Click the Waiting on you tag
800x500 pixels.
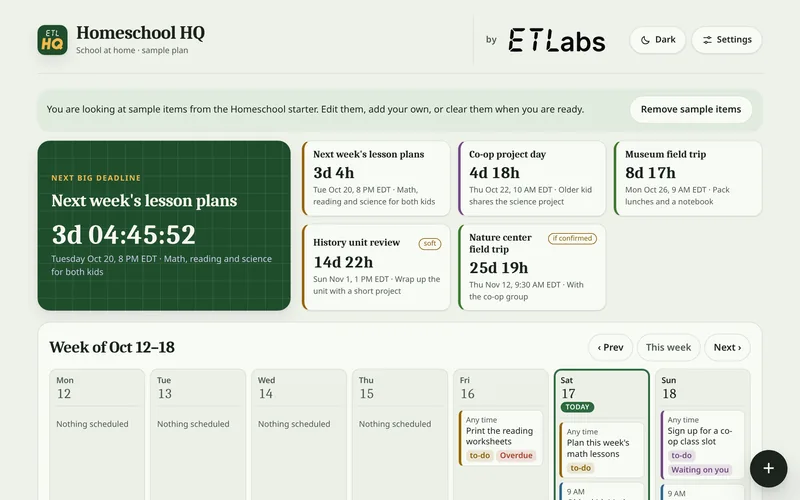pyautogui.click(x=699, y=470)
